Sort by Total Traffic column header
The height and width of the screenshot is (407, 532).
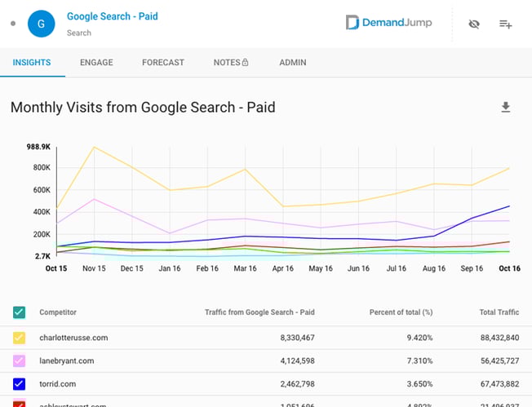coord(499,312)
